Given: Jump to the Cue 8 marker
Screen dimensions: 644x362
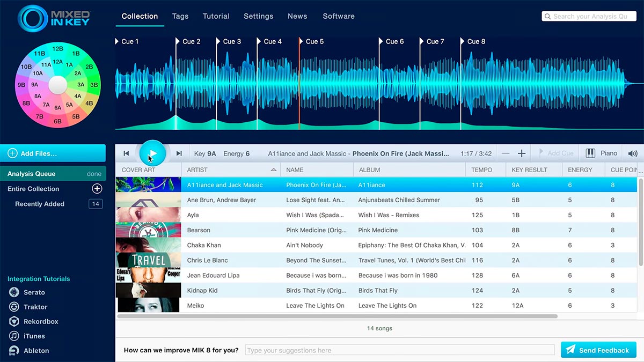Looking at the screenshot, I should click(x=473, y=41).
